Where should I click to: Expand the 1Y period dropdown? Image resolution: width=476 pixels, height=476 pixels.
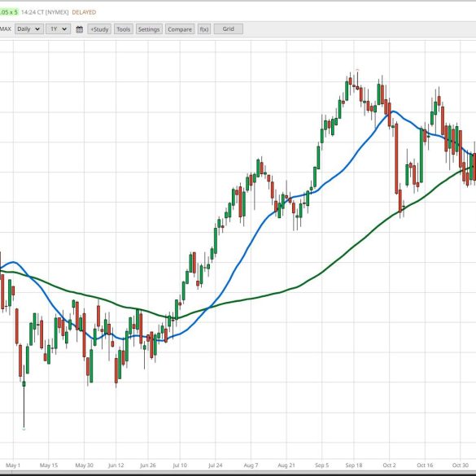59,29
